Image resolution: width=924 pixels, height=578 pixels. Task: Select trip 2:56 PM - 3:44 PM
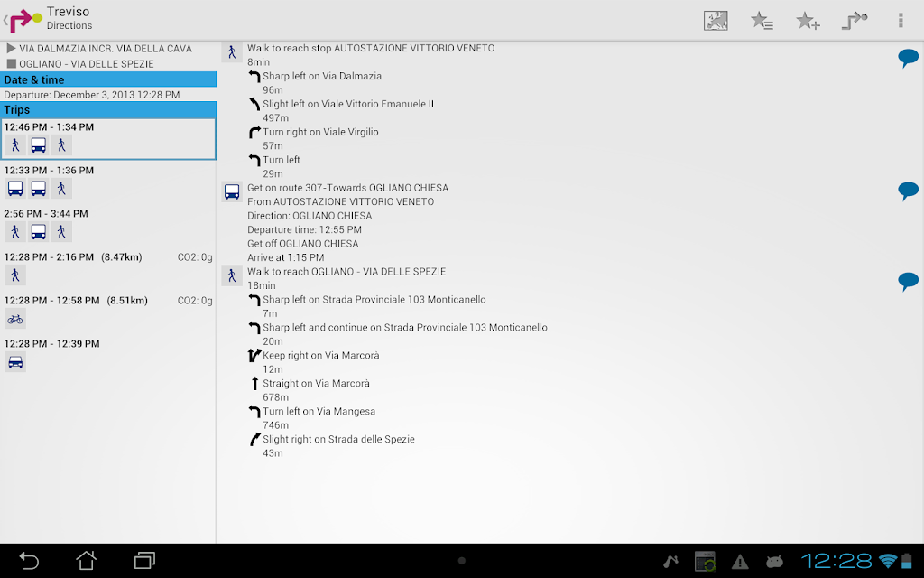tap(108, 226)
